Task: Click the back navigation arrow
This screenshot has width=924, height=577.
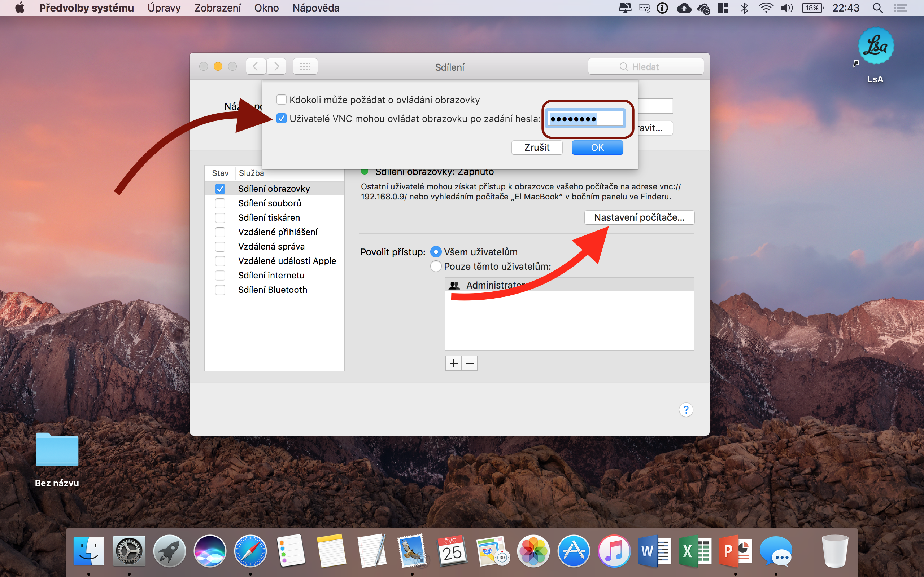Action: (256, 67)
